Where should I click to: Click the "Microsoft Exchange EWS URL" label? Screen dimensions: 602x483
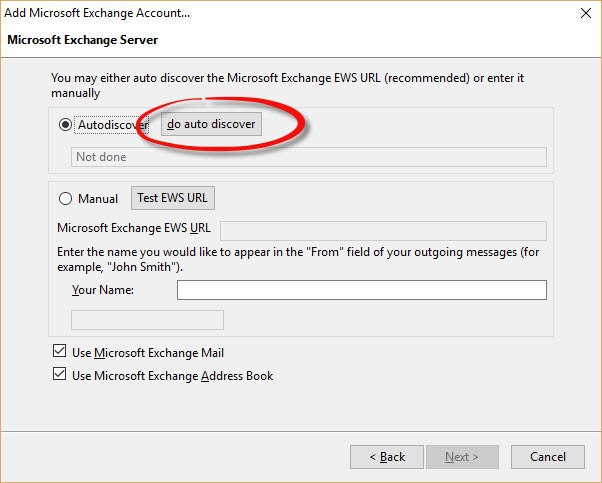134,228
